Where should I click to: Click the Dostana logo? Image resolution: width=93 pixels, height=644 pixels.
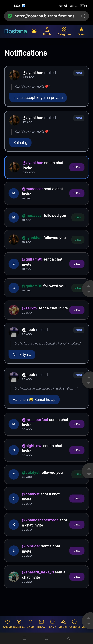pyautogui.click(x=16, y=31)
